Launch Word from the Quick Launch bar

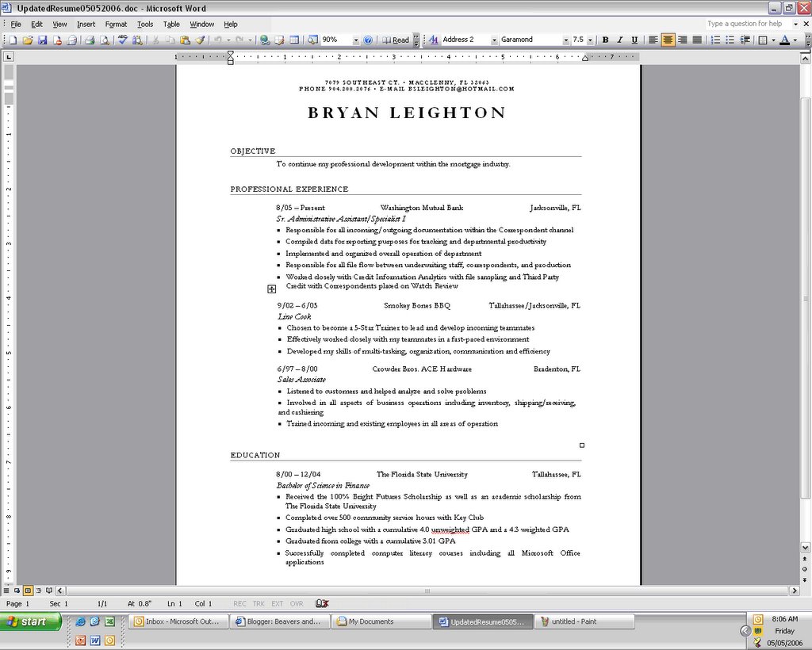[x=95, y=640]
